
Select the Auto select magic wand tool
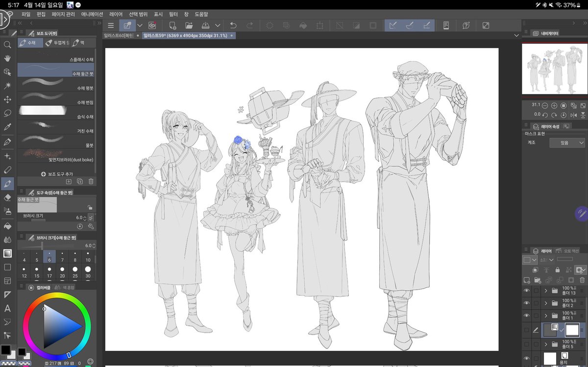[x=7, y=85]
